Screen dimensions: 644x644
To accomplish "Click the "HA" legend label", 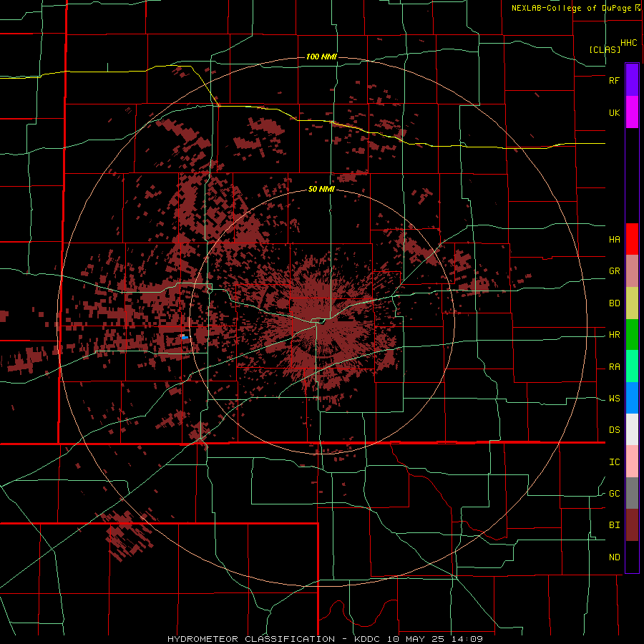I will click(x=614, y=240).
